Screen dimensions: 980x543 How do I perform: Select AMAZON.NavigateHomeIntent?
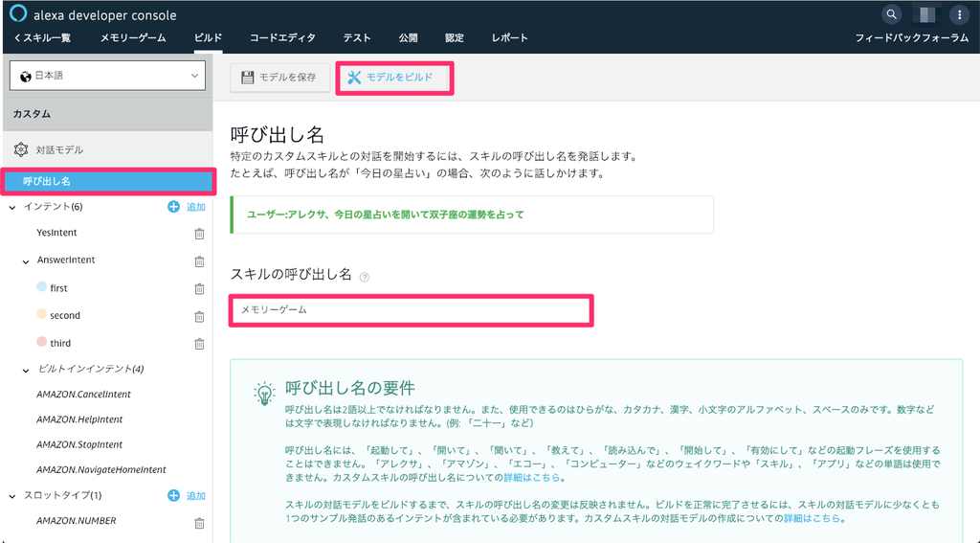(x=101, y=470)
